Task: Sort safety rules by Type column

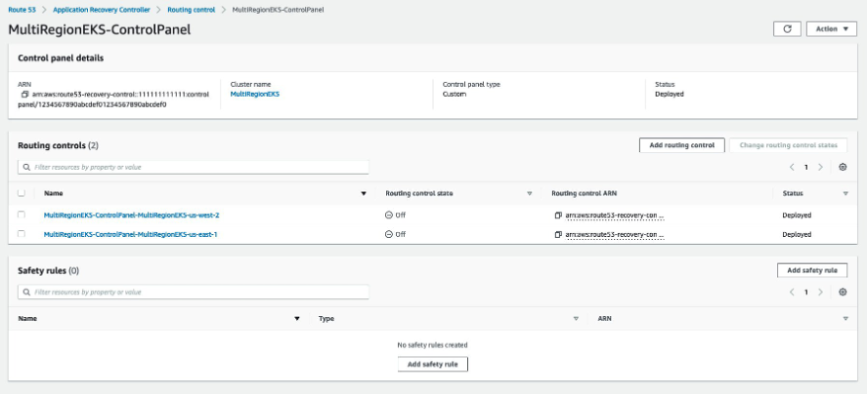Action: (x=576, y=319)
